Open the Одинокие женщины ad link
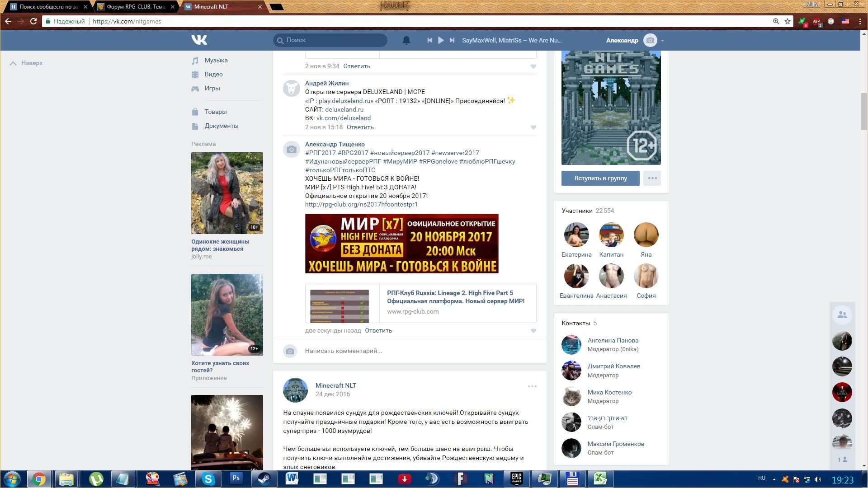 click(x=220, y=245)
